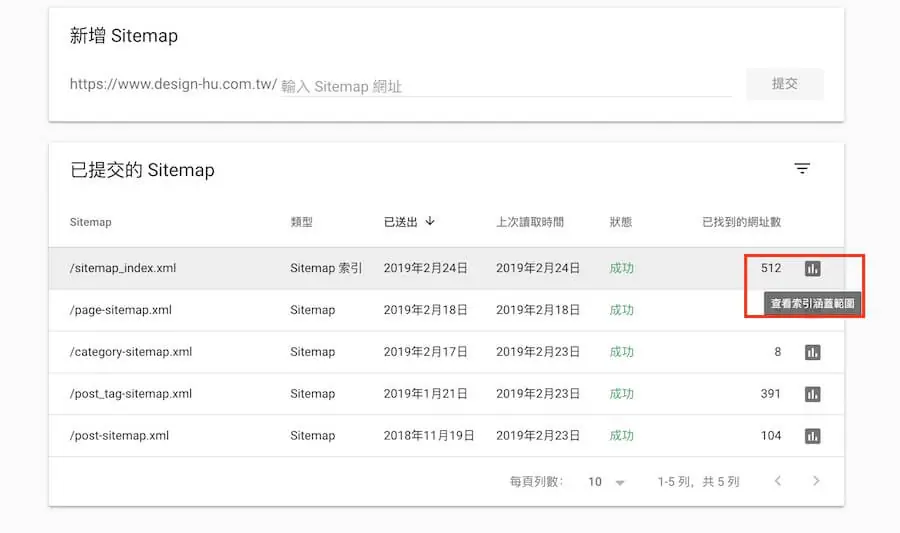Click the 每頁列數 label
This screenshot has width=900, height=533.
[x=536, y=481]
